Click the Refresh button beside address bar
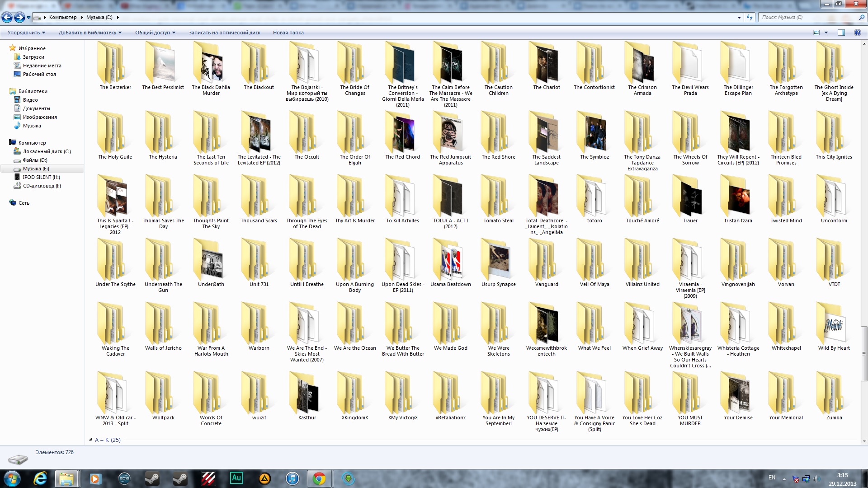868x488 pixels. point(750,18)
